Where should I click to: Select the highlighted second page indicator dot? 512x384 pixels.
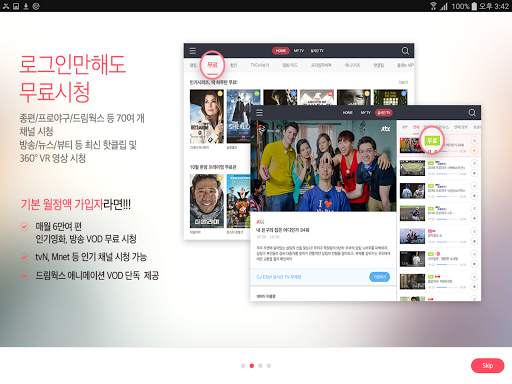[252, 366]
